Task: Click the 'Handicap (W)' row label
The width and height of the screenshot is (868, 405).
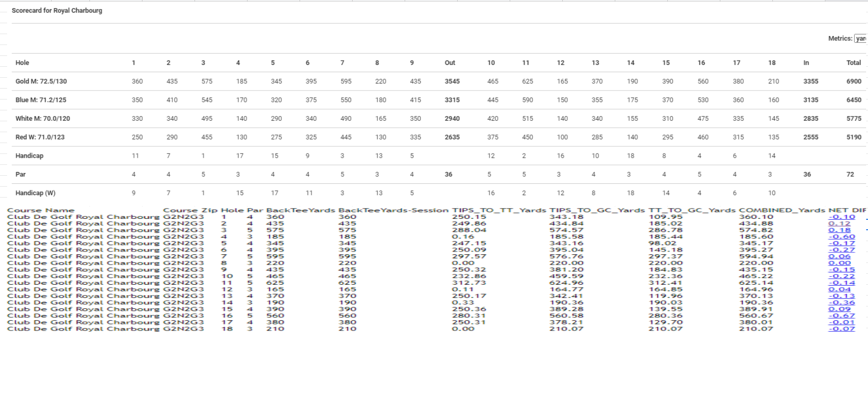Action: [35, 193]
